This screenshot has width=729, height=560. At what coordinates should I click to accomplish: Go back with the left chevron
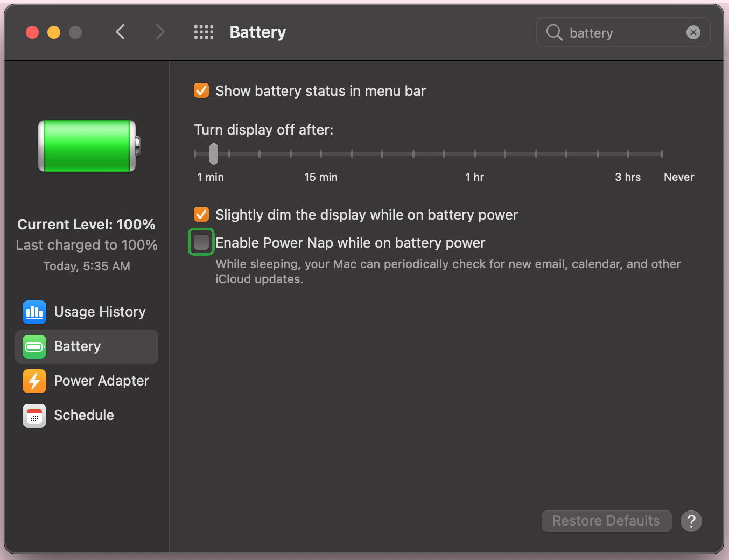pyautogui.click(x=121, y=32)
